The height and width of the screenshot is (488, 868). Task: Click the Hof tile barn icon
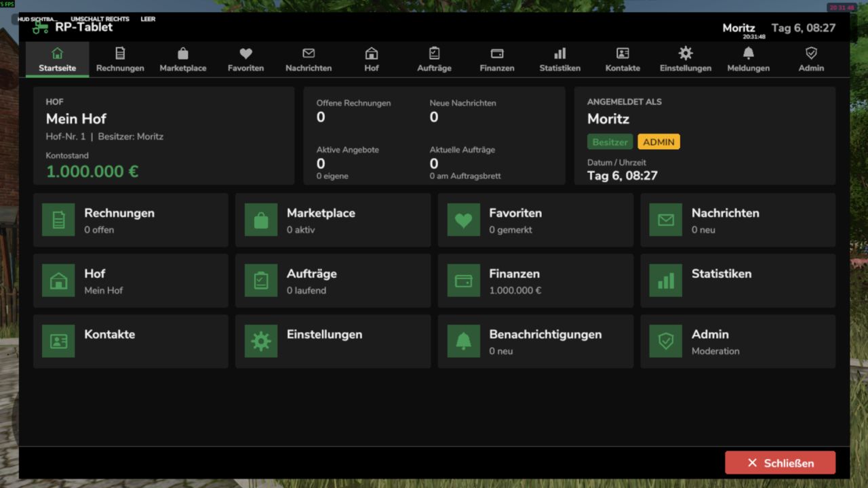click(58, 281)
